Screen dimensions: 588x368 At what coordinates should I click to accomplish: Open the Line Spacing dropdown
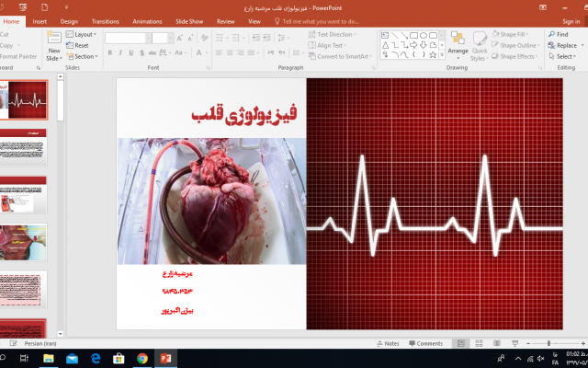click(283, 38)
